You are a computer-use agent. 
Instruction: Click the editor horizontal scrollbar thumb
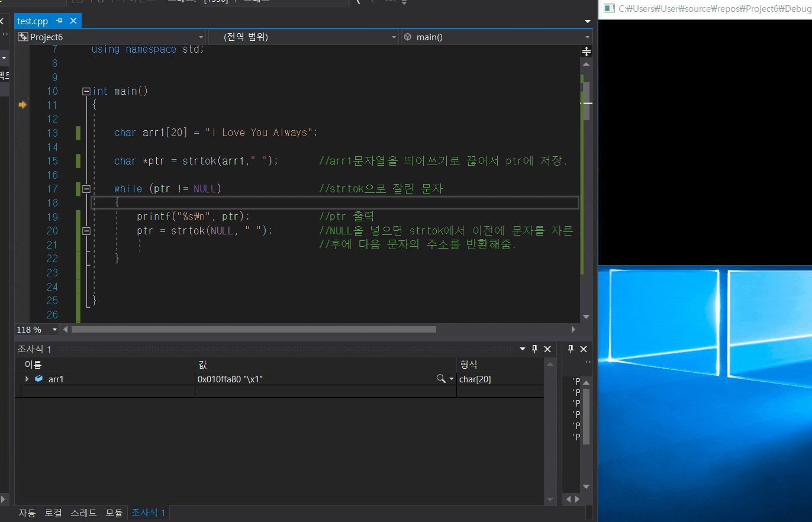253,330
